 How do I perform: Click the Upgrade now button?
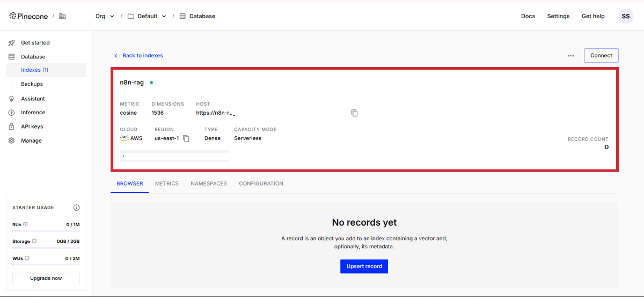(x=46, y=278)
